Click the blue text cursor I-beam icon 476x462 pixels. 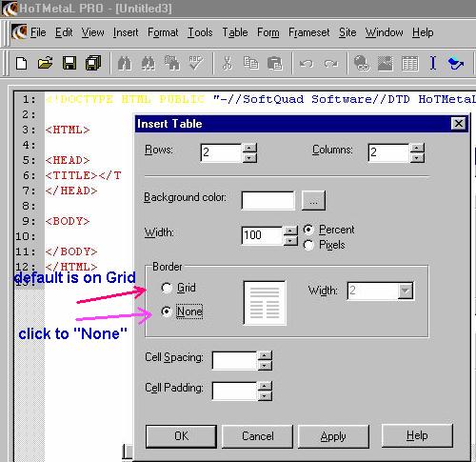[x=433, y=63]
